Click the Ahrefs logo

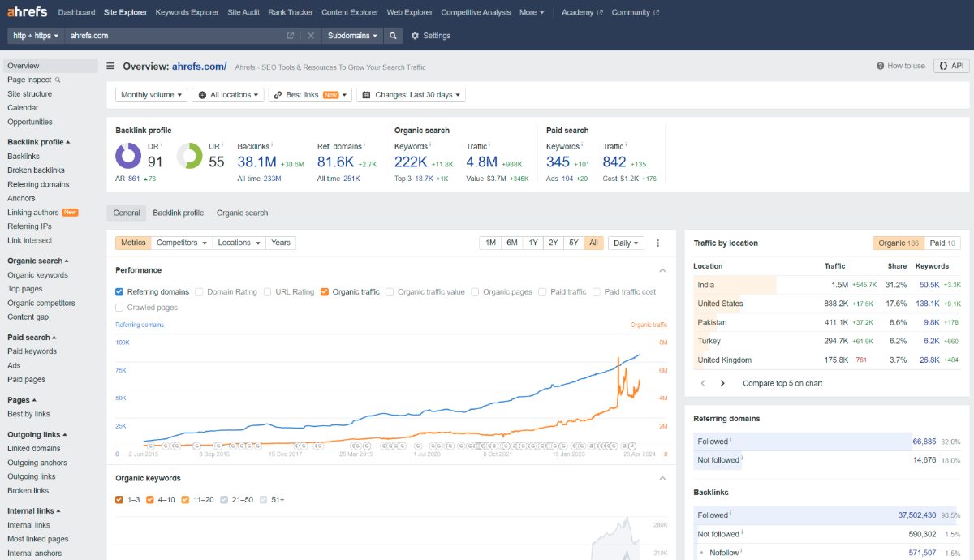[x=27, y=12]
